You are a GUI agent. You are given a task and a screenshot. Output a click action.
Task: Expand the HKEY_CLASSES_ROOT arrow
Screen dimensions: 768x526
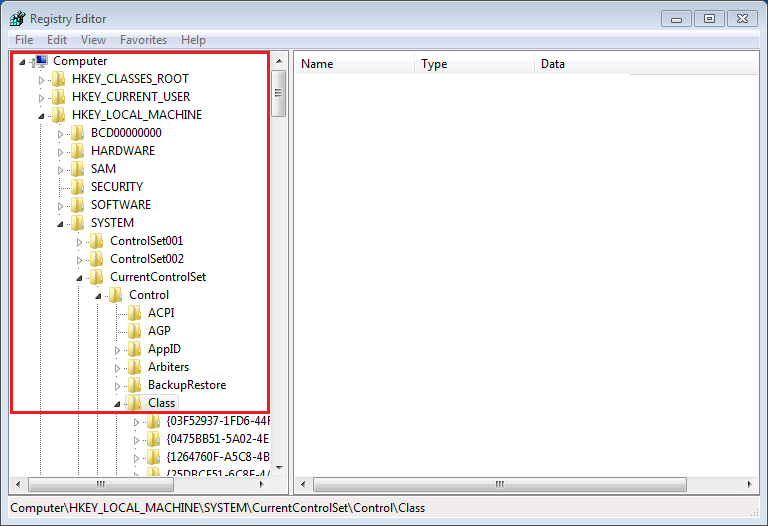41,80
